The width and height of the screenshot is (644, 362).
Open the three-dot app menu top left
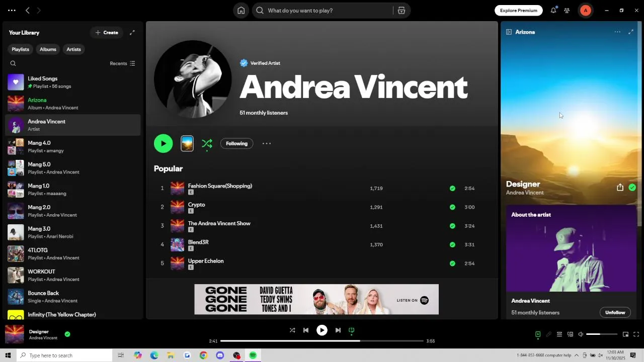click(12, 11)
